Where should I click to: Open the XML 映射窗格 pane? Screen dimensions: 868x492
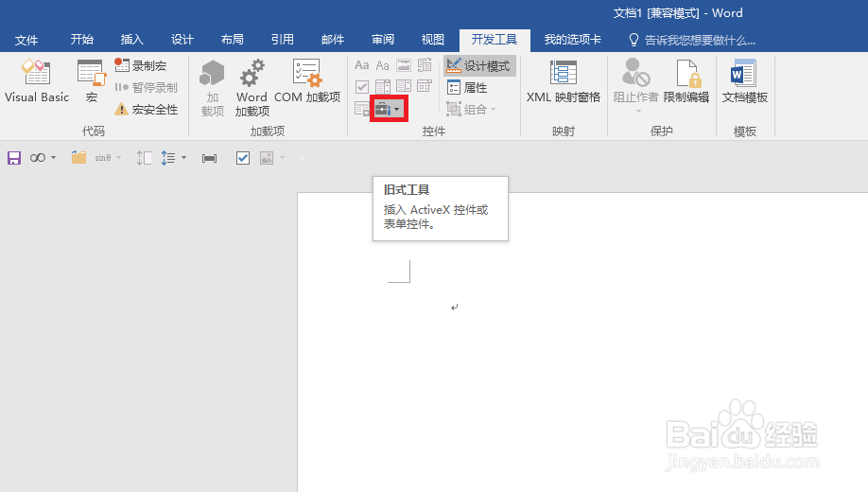click(564, 81)
